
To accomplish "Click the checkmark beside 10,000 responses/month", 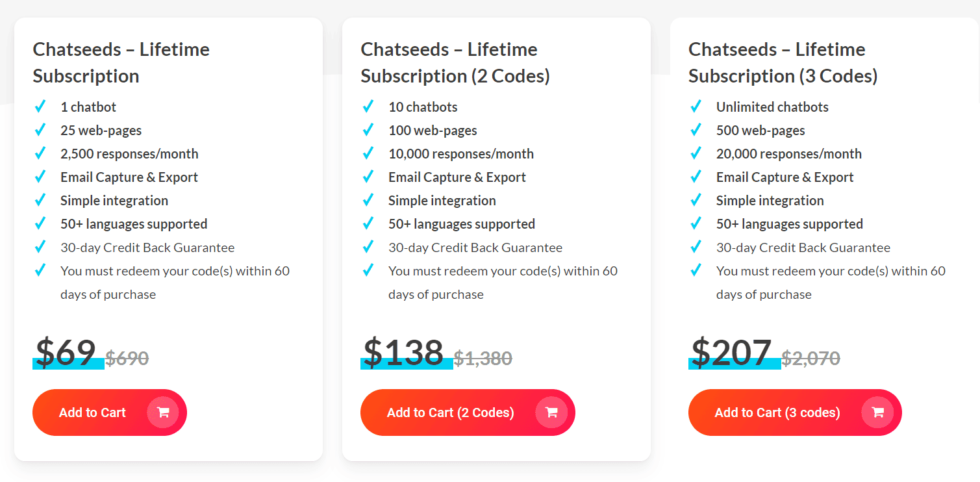I will pos(368,153).
